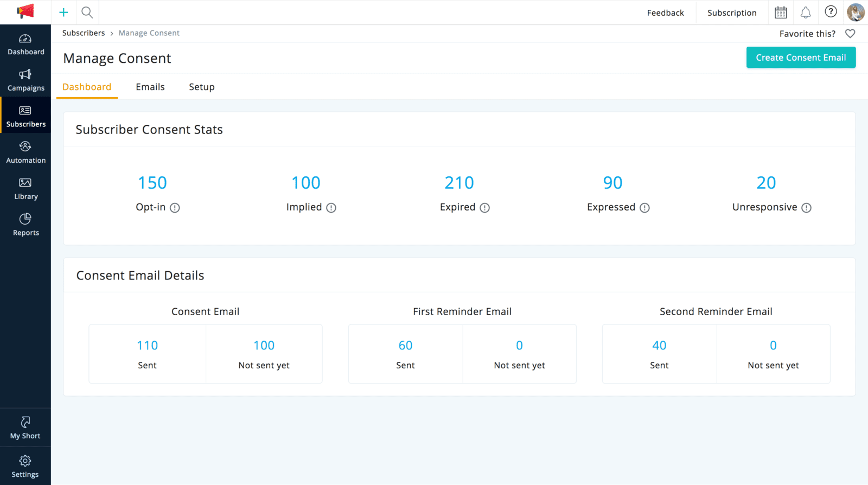Click the 100 Implied count

click(306, 183)
